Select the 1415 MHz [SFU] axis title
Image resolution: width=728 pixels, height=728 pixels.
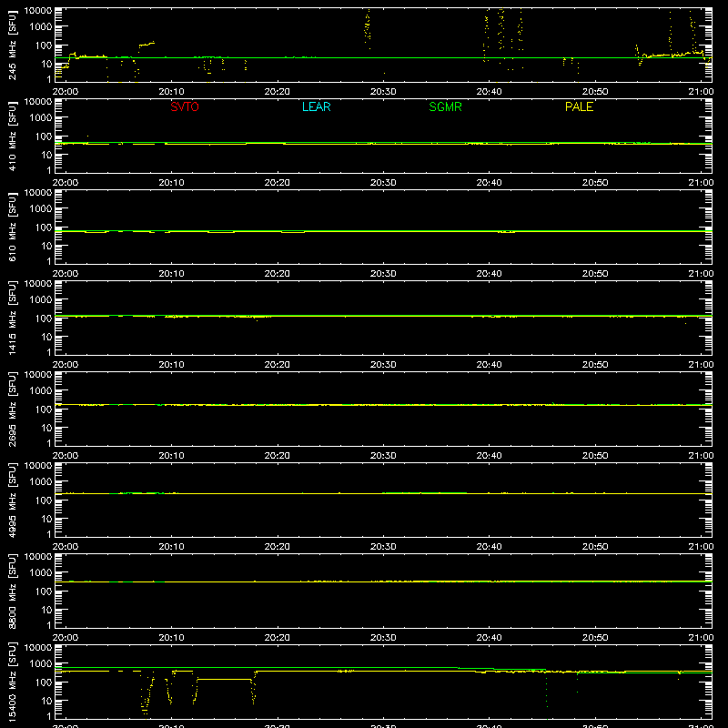tap(13, 318)
